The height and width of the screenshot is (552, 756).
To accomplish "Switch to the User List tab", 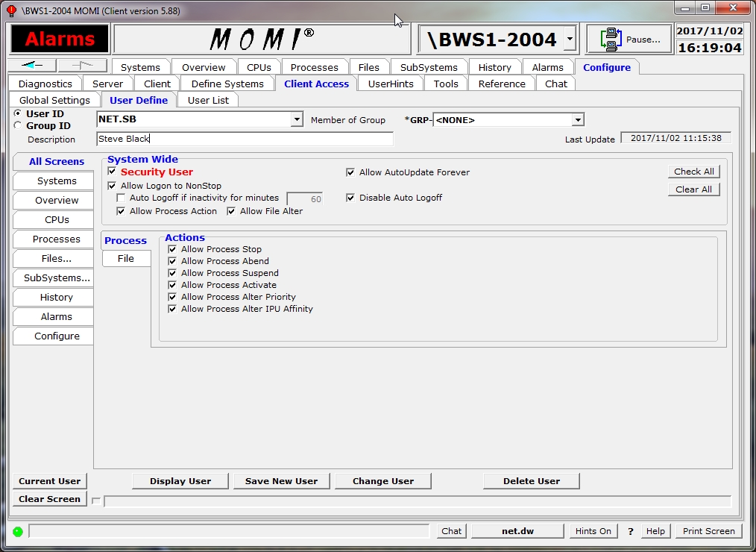I will pyautogui.click(x=208, y=100).
